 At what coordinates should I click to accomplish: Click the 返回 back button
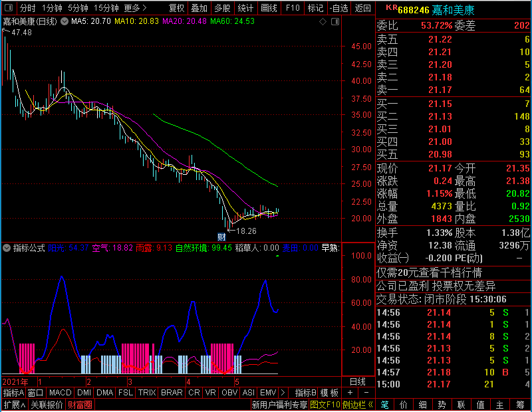click(362, 8)
